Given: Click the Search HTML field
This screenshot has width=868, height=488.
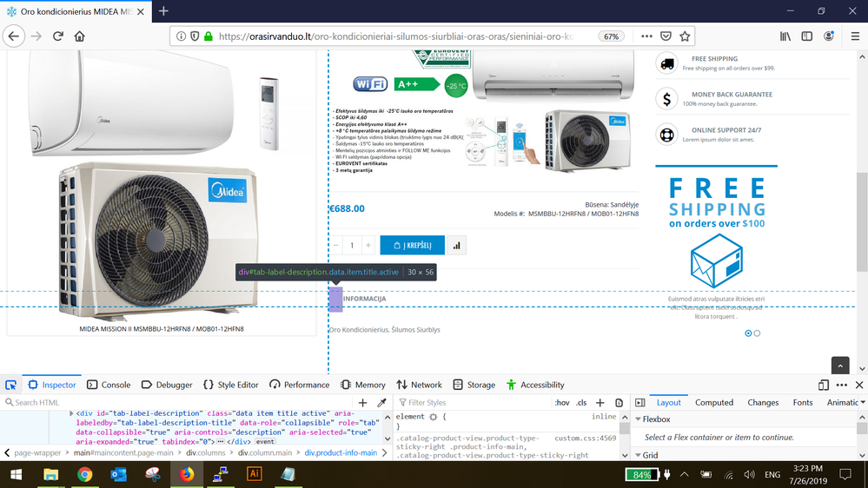Looking at the screenshot, I should 180,403.
